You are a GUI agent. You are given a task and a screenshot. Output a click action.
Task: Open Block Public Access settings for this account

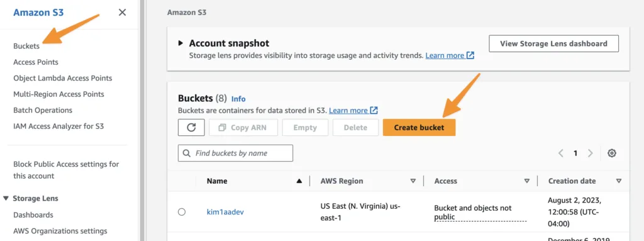pyautogui.click(x=66, y=170)
